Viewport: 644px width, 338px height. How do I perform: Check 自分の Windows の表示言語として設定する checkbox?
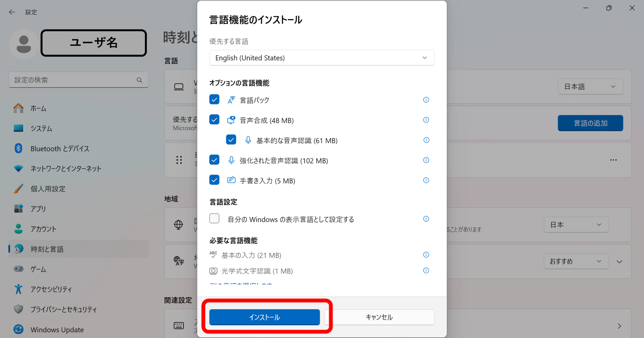pos(214,219)
